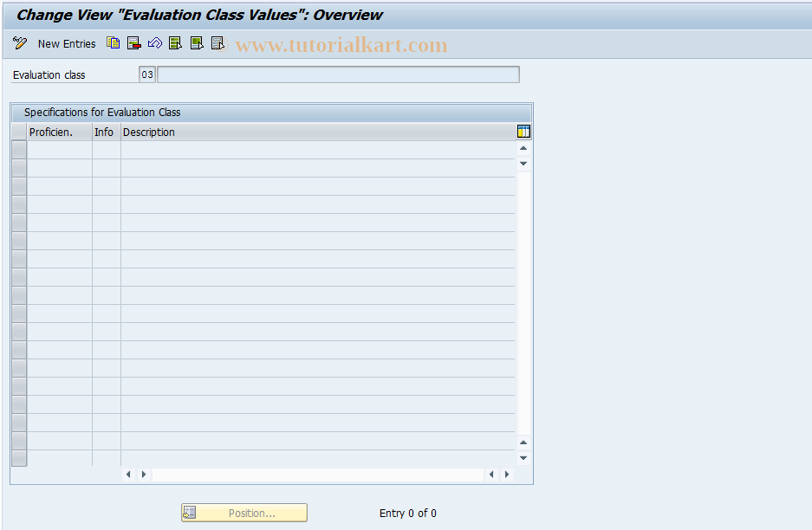Click the Evaluation class description field

coord(338,74)
